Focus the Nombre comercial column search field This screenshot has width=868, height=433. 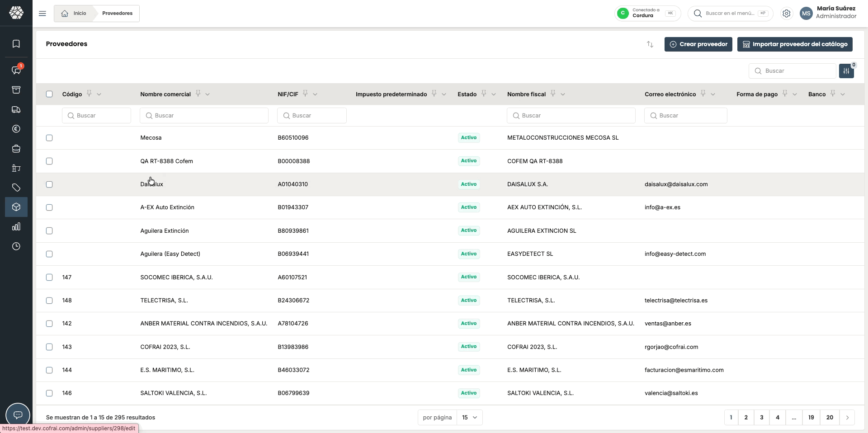(x=204, y=116)
